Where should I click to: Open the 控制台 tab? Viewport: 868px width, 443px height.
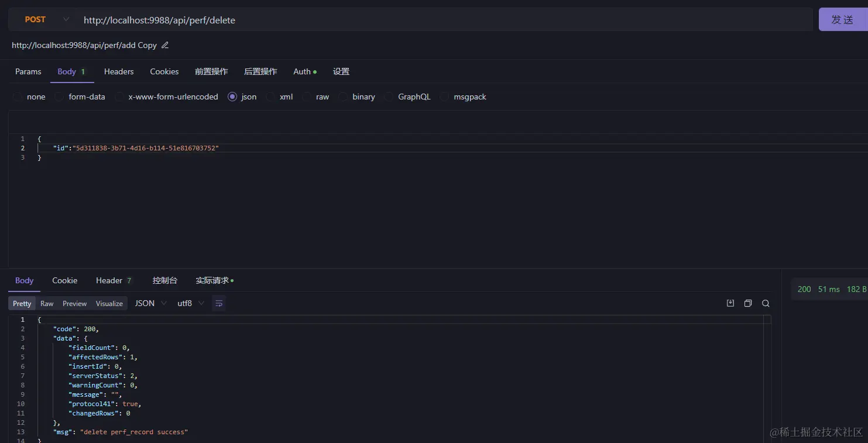(x=164, y=280)
